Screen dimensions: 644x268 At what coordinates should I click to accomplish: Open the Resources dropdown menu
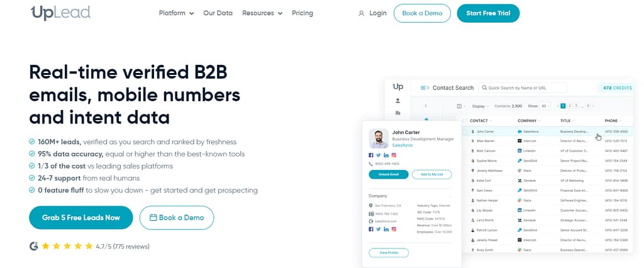262,13
